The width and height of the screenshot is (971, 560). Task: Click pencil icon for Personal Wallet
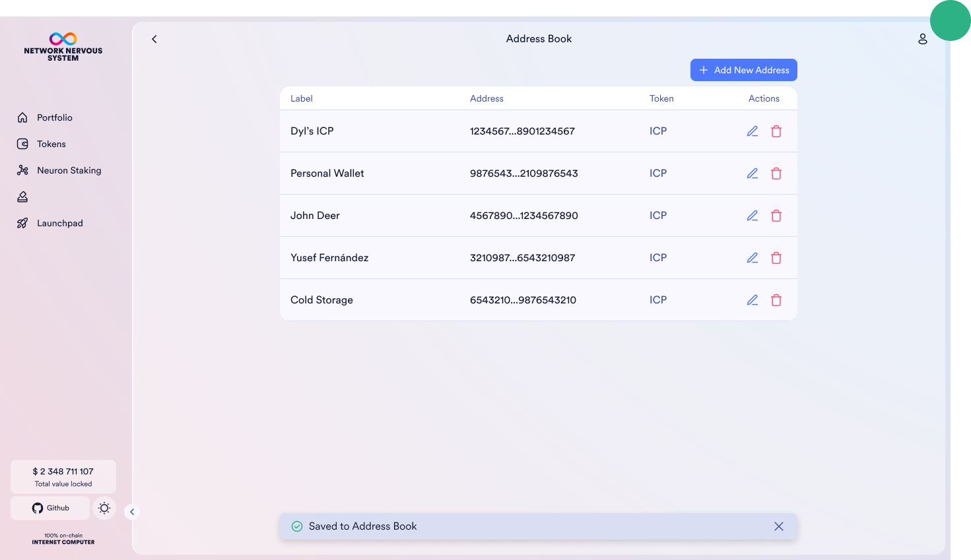(752, 173)
